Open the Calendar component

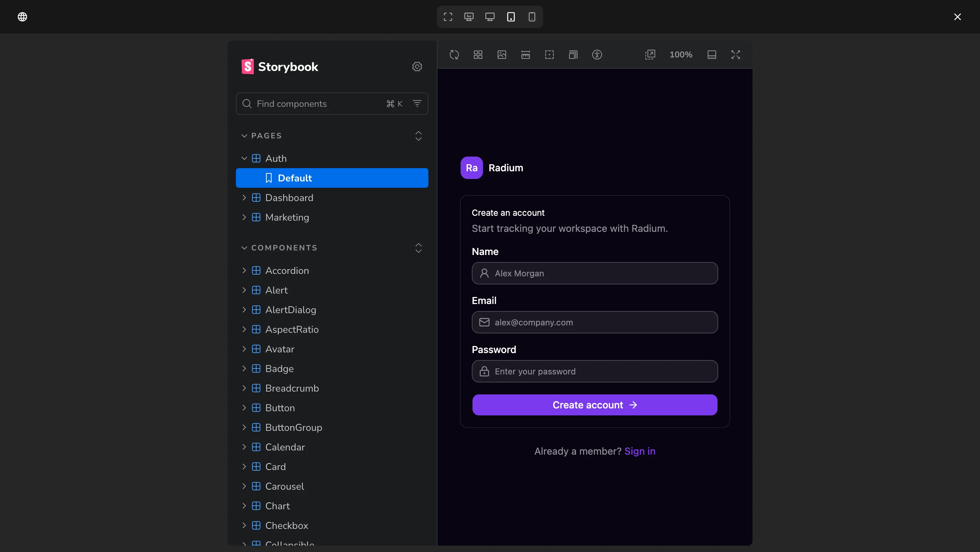332,447
